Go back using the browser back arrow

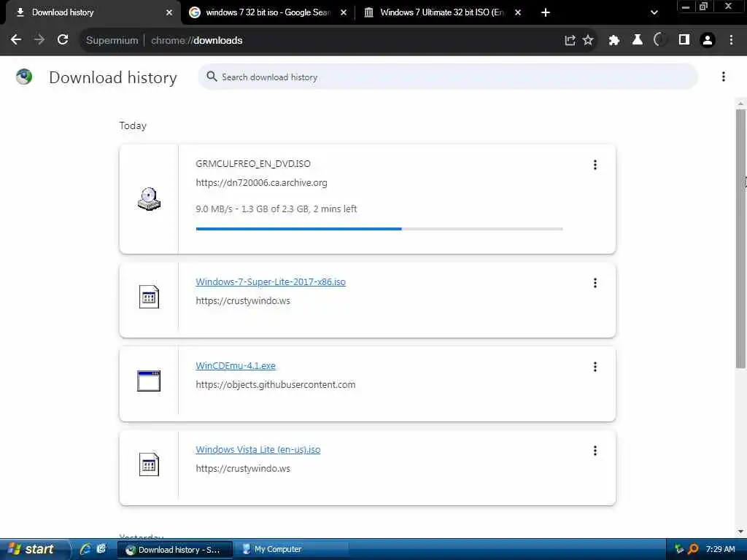[x=16, y=40]
